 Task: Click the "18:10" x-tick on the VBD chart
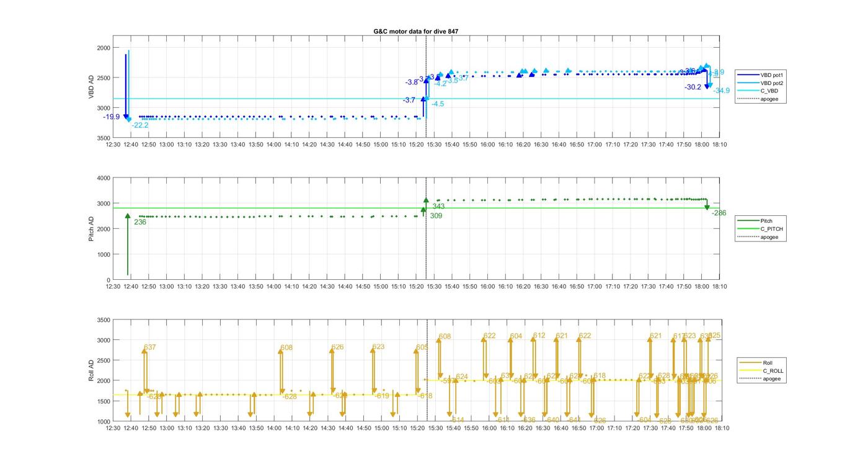(719, 145)
